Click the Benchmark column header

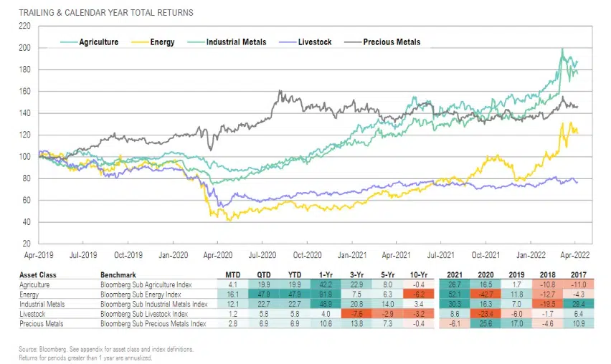coord(120,274)
